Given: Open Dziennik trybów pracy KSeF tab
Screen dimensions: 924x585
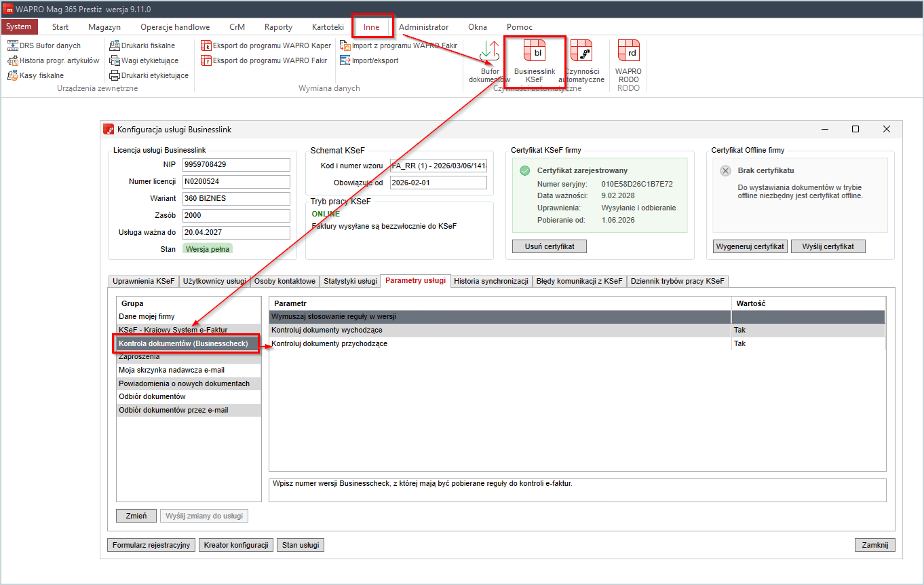Looking at the screenshot, I should pos(678,281).
